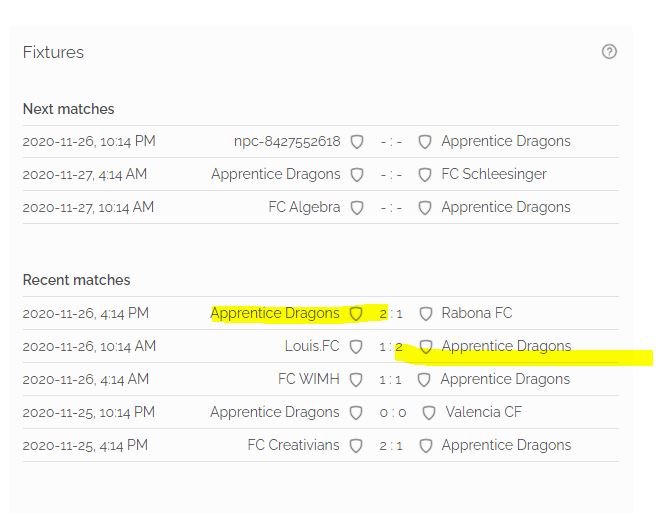Open the Rabona FC team page
This screenshot has height=513, width=665.
[x=477, y=313]
